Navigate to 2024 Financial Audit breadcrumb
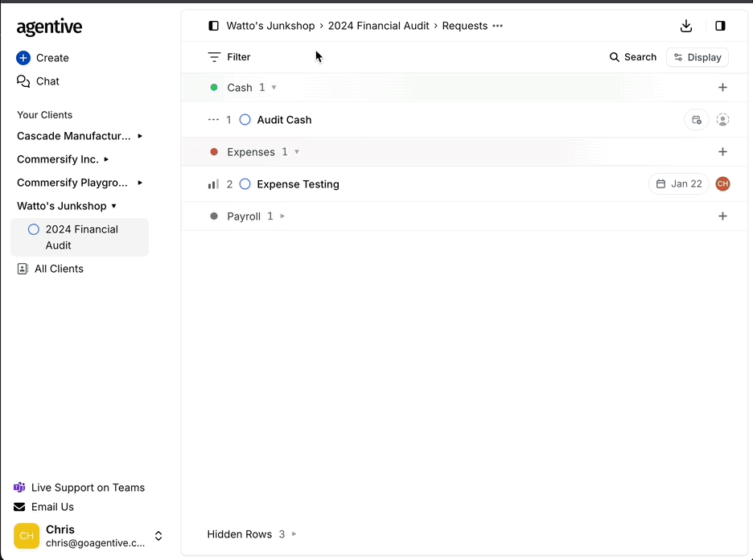753x560 pixels. pyautogui.click(x=378, y=26)
